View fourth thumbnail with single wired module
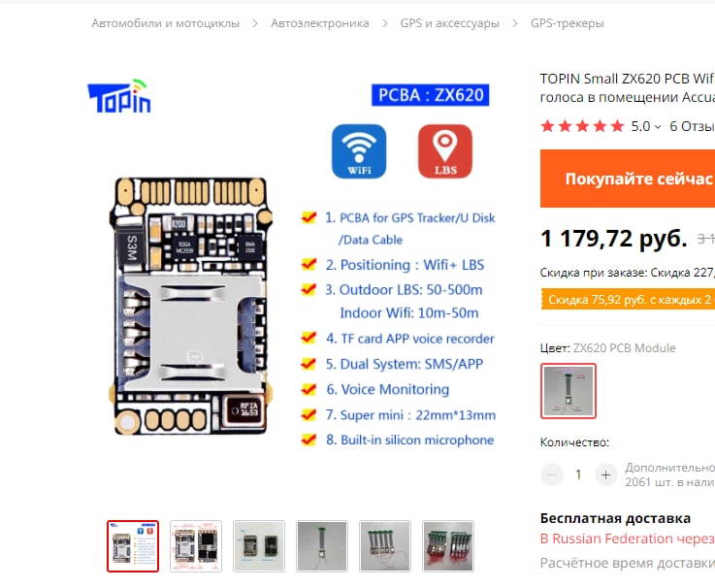The image size is (715, 588). click(x=322, y=546)
